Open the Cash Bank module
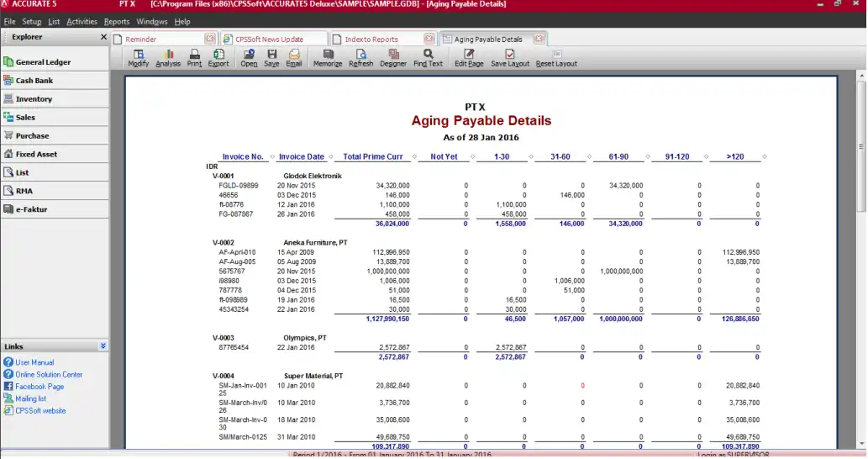This screenshot has width=868, height=459. coord(55,81)
